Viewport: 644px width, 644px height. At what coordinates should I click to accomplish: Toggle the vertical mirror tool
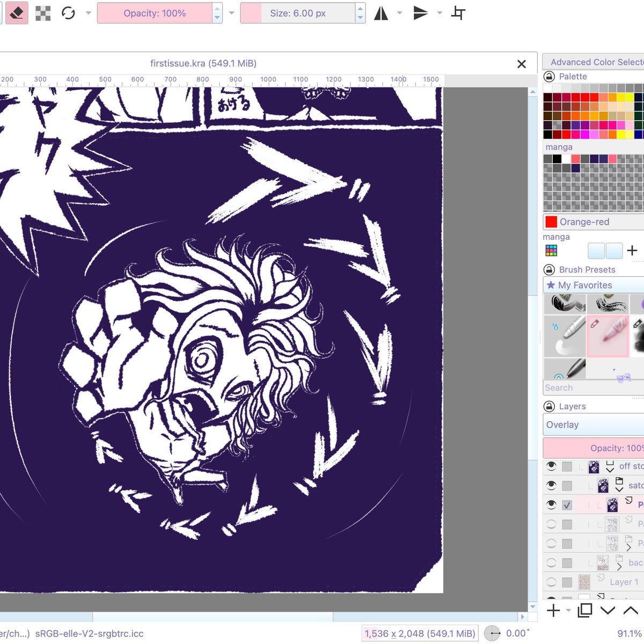420,13
